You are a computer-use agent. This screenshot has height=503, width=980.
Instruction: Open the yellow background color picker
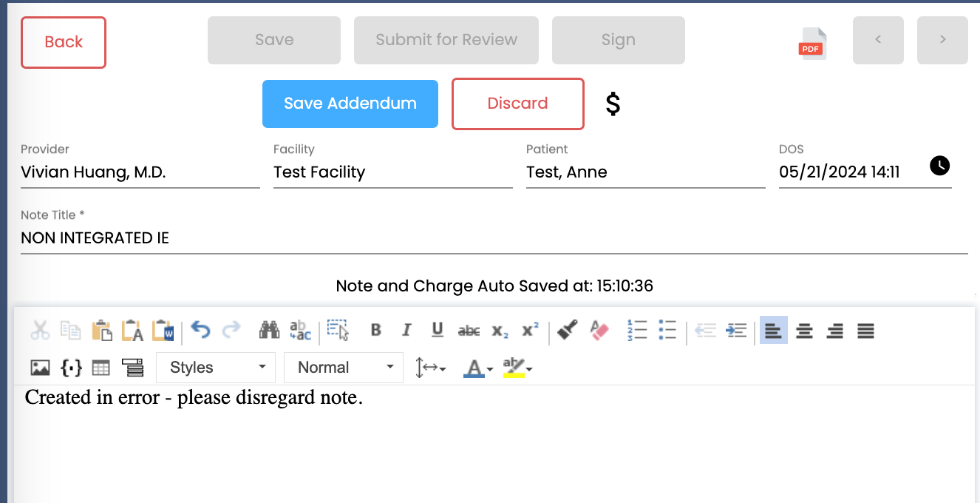coord(517,368)
